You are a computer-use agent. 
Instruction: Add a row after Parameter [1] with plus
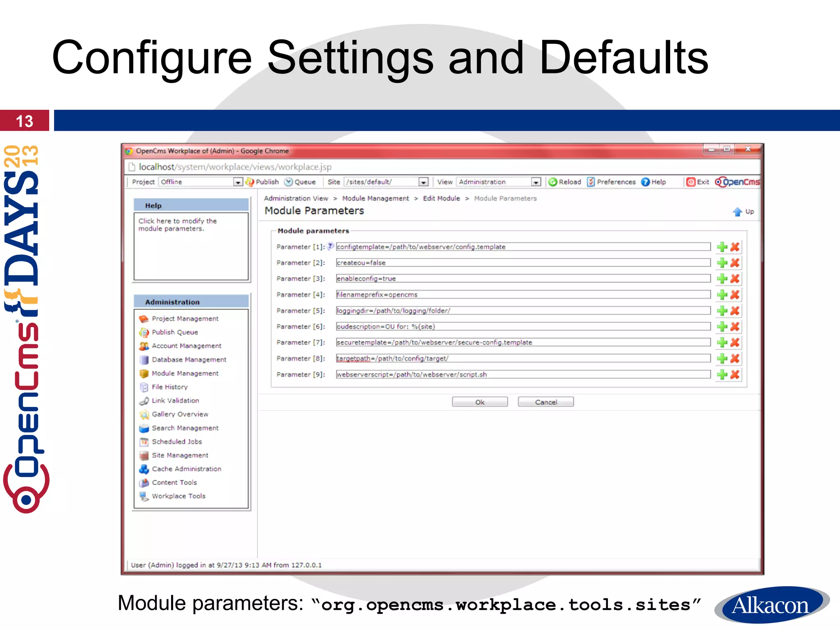(x=722, y=247)
